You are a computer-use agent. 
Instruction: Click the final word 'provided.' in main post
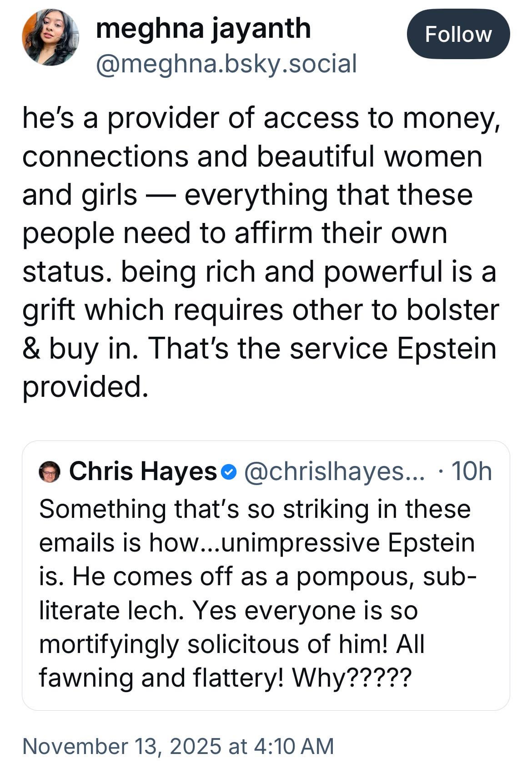pyautogui.click(x=85, y=387)
